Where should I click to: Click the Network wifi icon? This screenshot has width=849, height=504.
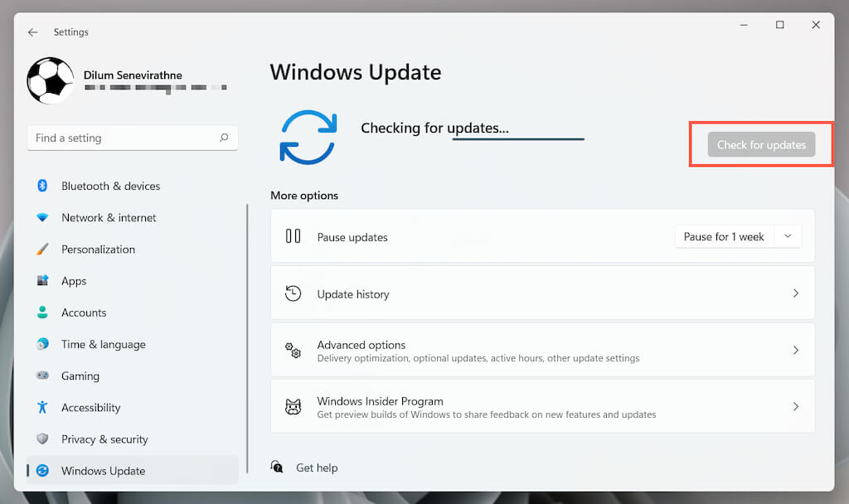42,218
